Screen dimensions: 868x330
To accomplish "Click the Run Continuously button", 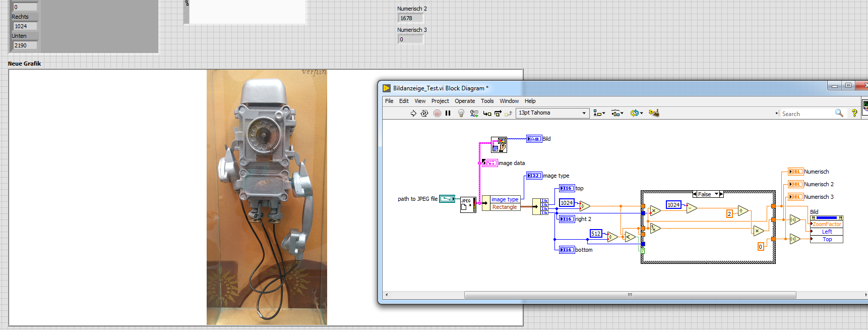I will 424,114.
